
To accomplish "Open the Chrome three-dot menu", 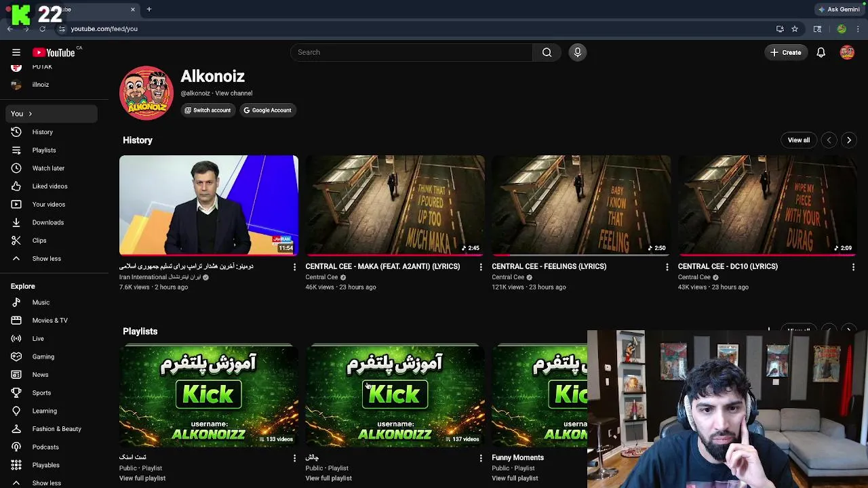I will pyautogui.click(x=859, y=29).
